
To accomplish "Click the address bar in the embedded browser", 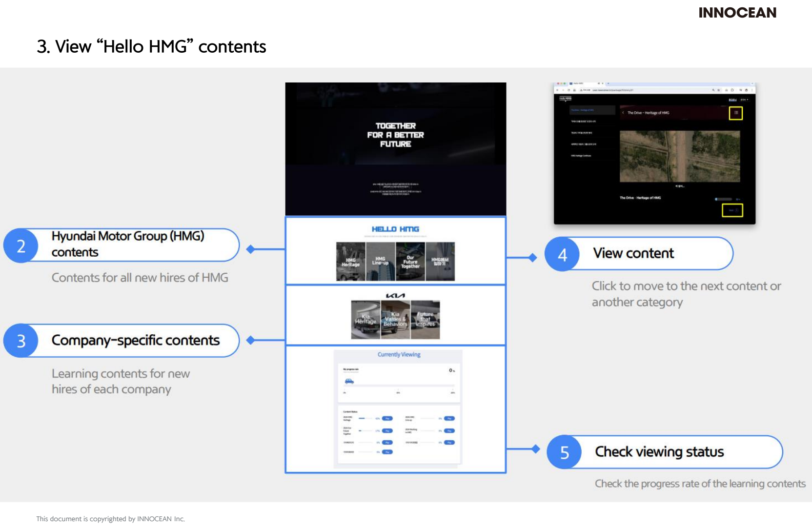I will [x=649, y=90].
